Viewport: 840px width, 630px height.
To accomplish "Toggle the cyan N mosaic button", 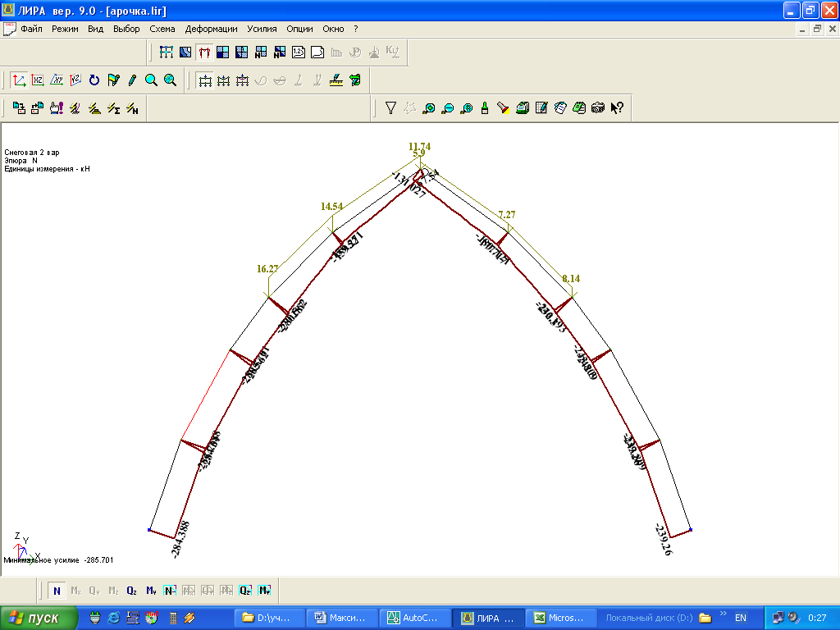I will point(170,591).
